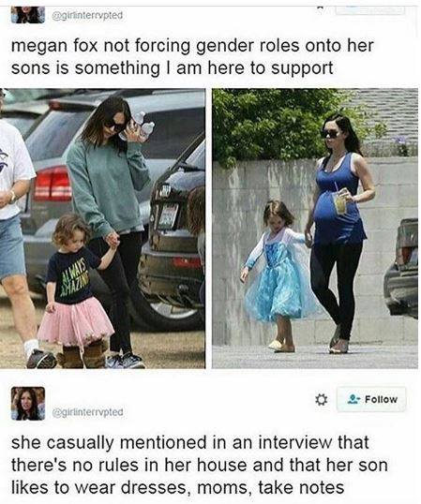Viewport: 421px width, 504px height.
Task: Follow the @girlinterrvpted account
Action: click(371, 399)
